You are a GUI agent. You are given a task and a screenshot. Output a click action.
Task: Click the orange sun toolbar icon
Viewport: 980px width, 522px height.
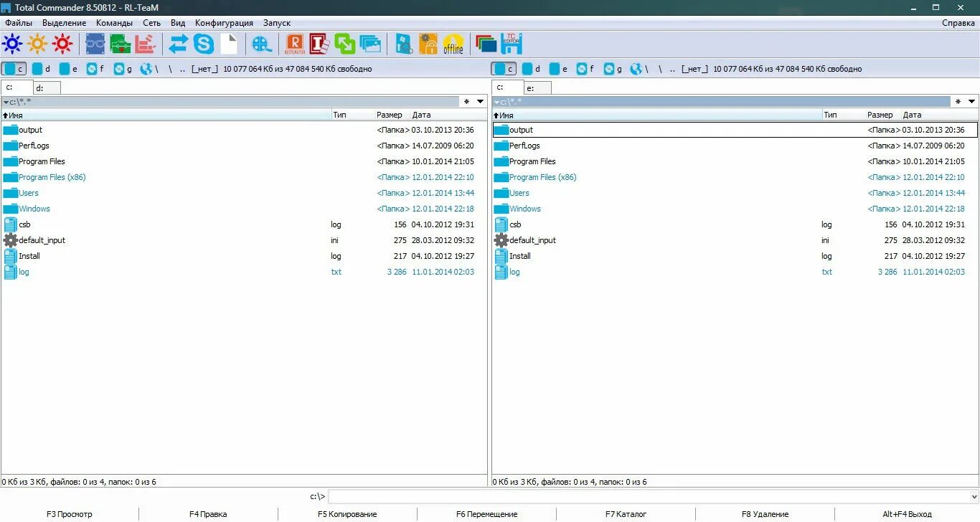click(37, 44)
